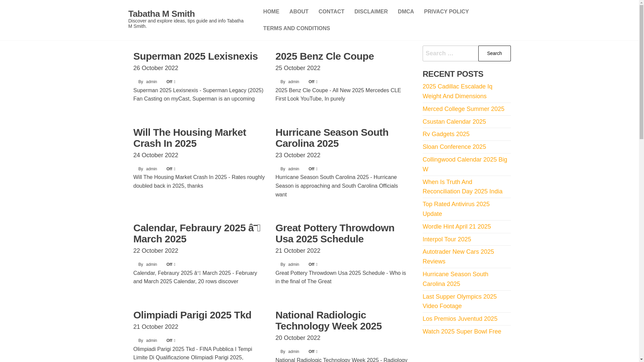
Task: Open recent post Interpol Tour 2025
Action: click(447, 239)
